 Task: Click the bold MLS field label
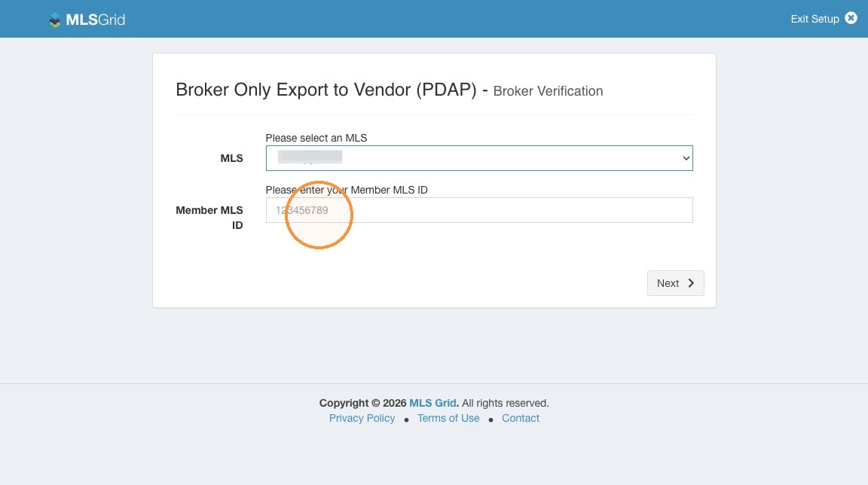pos(231,158)
